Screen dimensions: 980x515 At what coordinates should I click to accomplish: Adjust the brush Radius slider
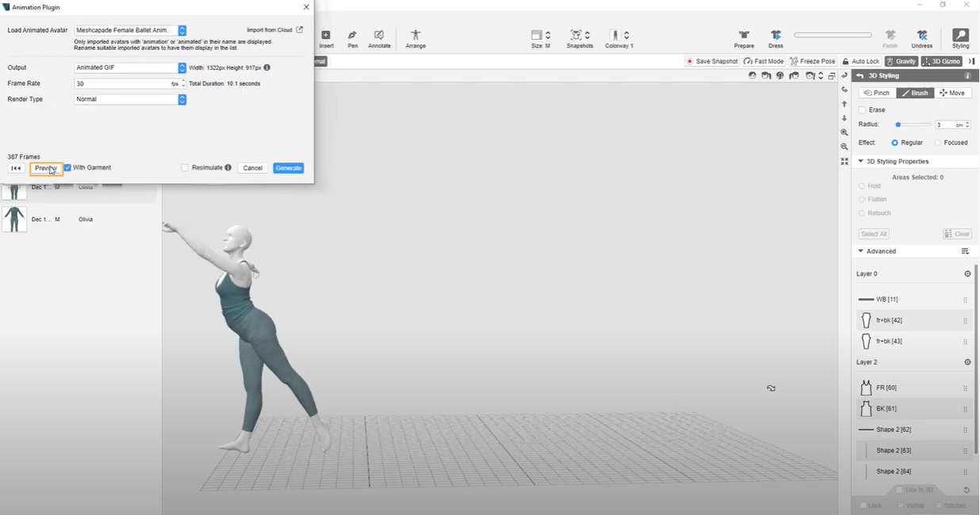tap(898, 125)
